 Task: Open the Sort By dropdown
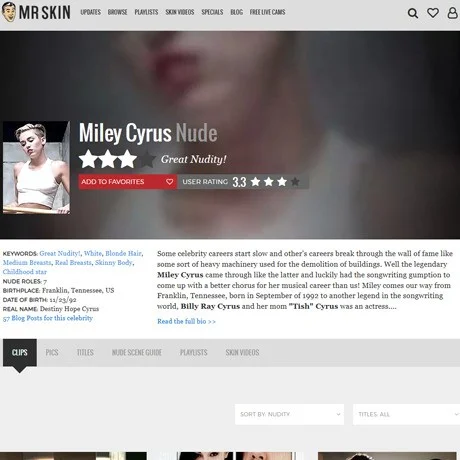click(x=289, y=414)
